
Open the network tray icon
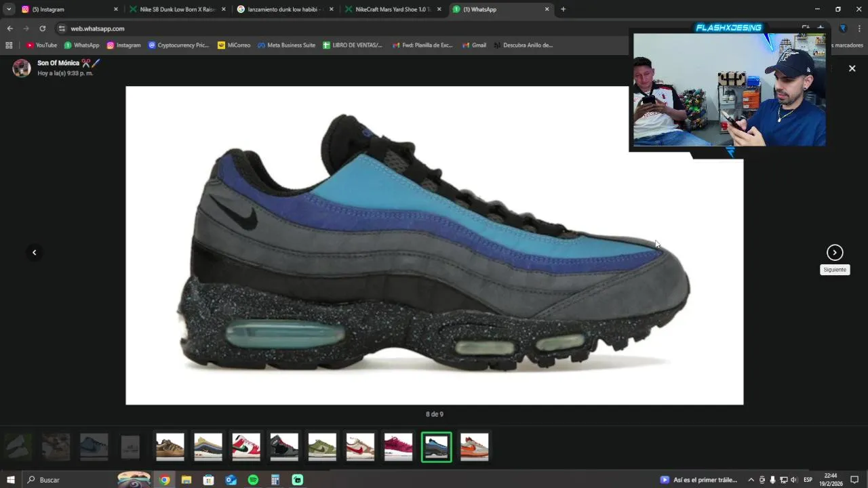click(783, 480)
